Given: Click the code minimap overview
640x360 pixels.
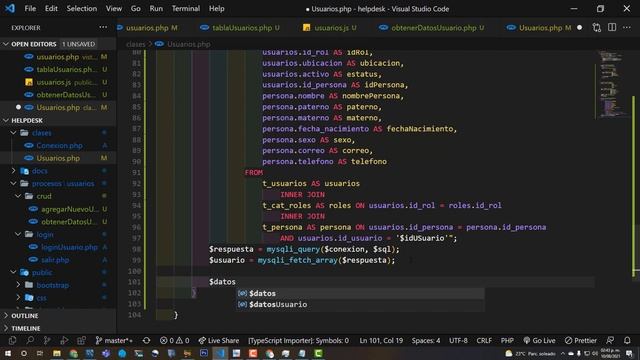Looking at the screenshot, I should coord(611,84).
